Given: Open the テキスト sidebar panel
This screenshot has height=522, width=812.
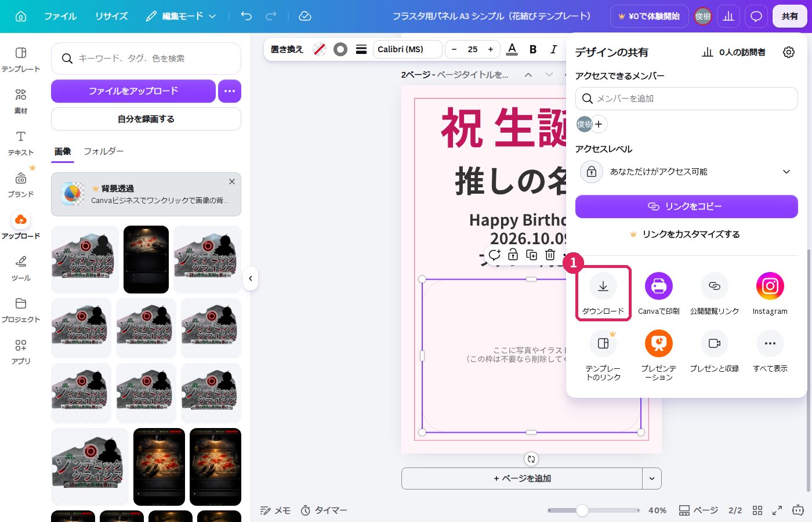Looking at the screenshot, I should [21, 143].
